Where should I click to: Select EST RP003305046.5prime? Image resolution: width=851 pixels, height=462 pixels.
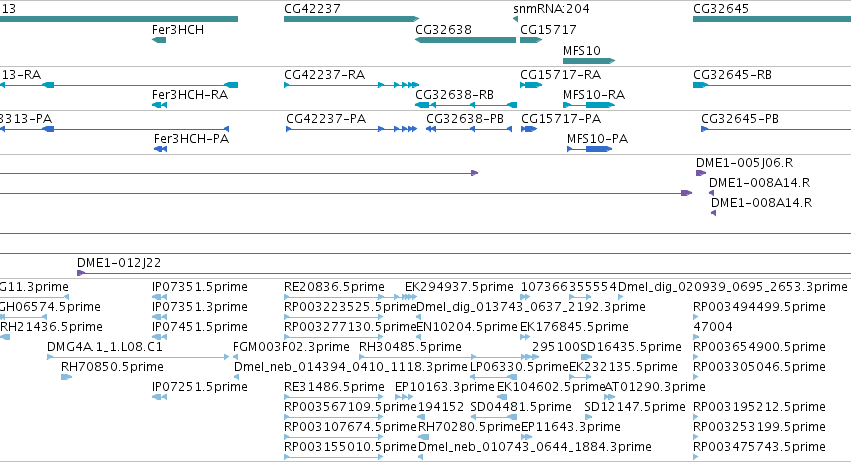(x=759, y=367)
